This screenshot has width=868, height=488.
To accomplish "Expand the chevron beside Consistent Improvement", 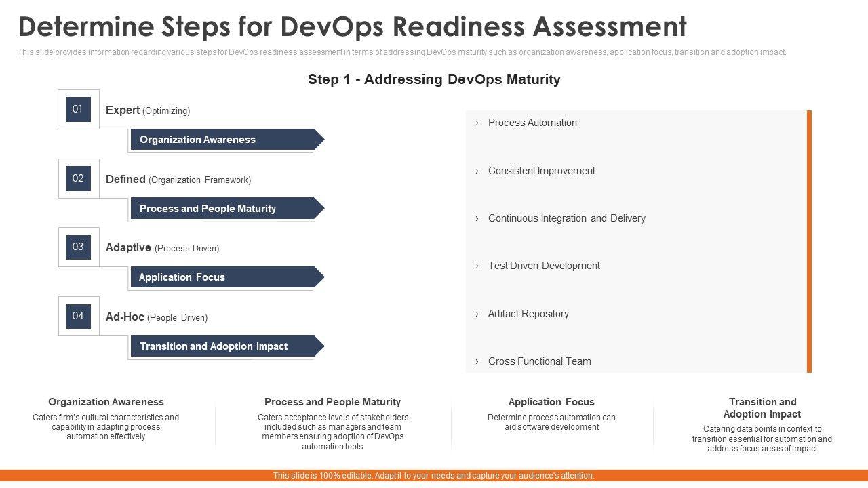I will [477, 171].
